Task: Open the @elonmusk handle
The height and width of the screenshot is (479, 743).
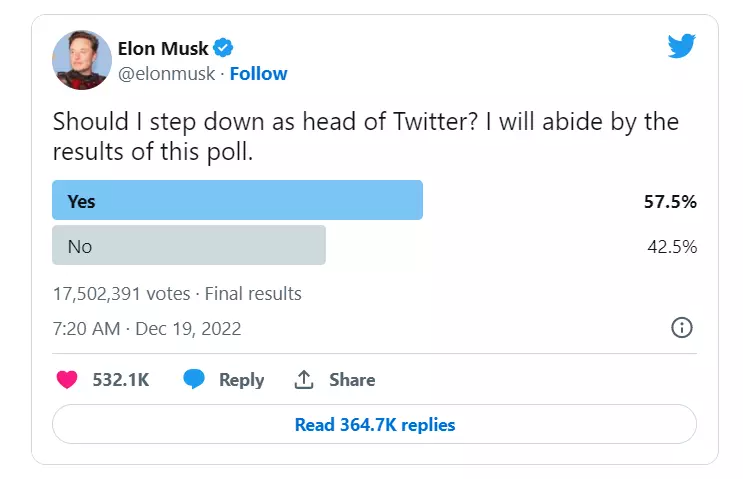Action: [x=167, y=73]
